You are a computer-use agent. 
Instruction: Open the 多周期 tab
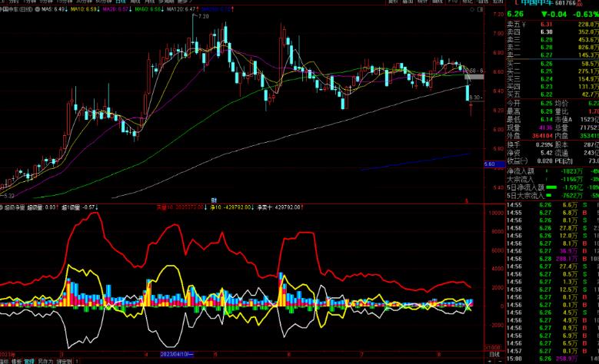pos(166,2)
